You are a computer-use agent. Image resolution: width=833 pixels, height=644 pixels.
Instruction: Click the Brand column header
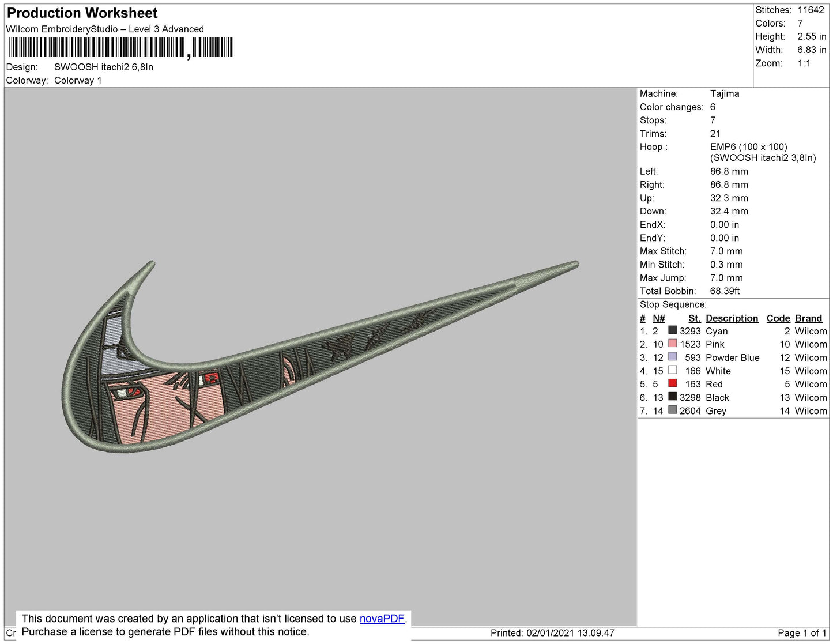(x=808, y=318)
